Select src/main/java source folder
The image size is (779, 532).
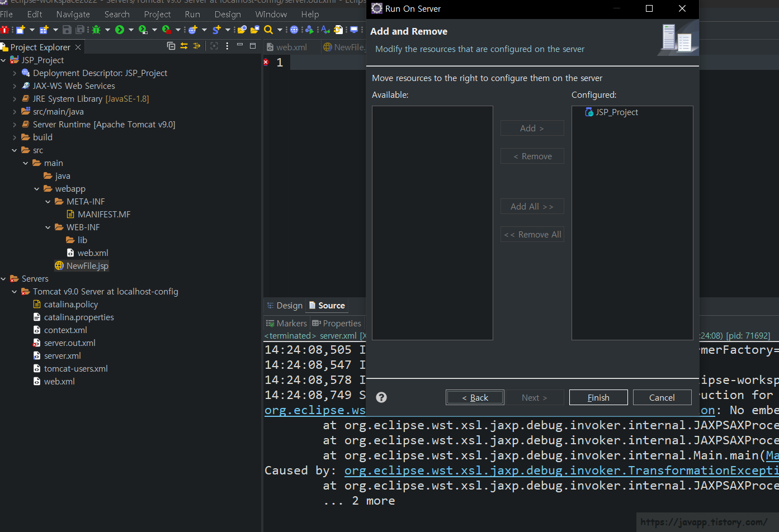(x=53, y=112)
